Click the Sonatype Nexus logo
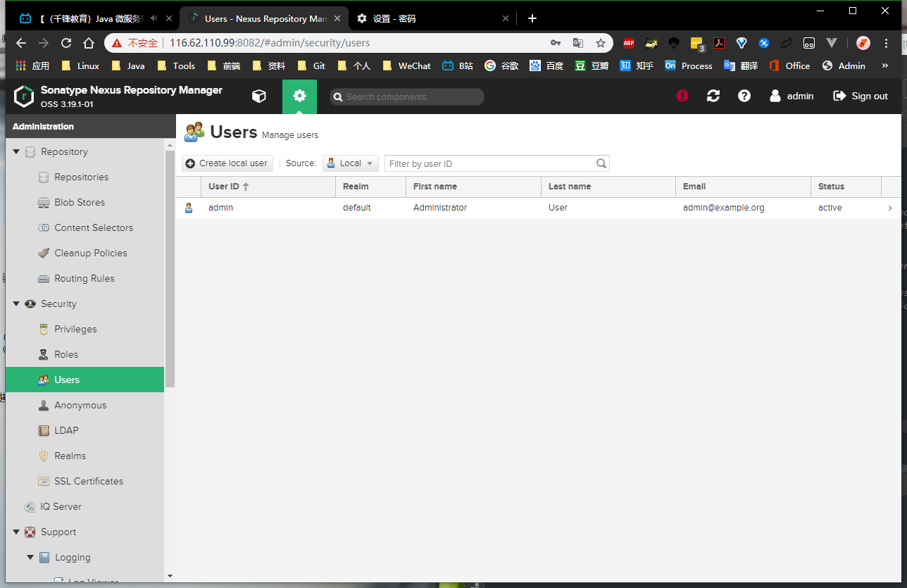907x588 pixels. tap(24, 96)
